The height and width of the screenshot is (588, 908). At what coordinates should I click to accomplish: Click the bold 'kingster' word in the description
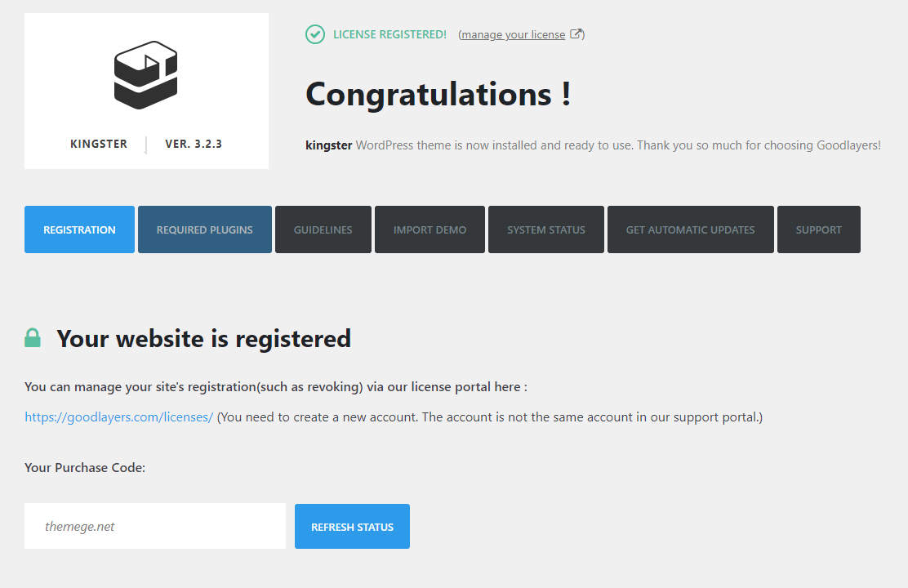tap(328, 145)
